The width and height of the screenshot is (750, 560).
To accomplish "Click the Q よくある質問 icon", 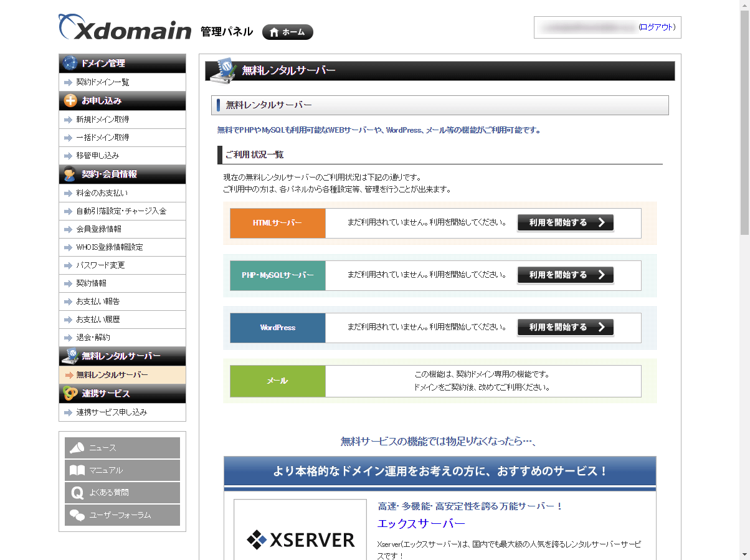I will (77, 493).
